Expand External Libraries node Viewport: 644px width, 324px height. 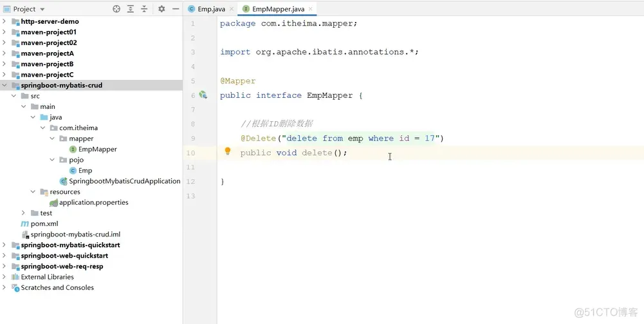(x=4, y=277)
